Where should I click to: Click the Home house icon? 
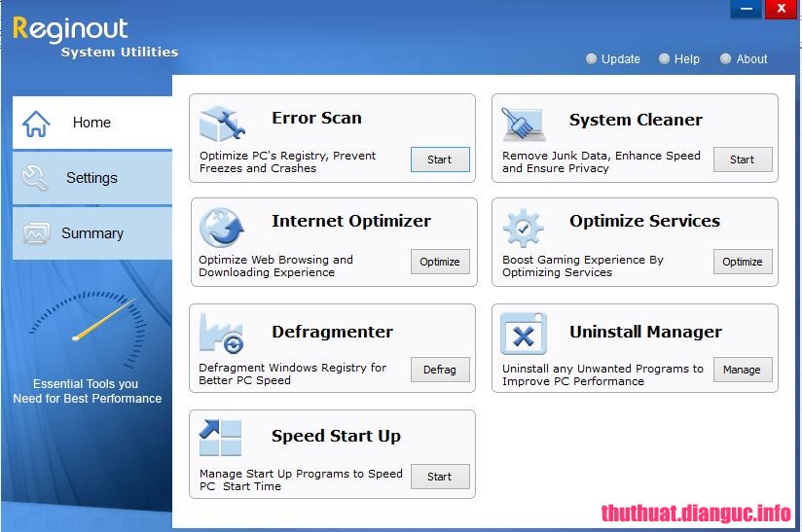[x=36, y=124]
